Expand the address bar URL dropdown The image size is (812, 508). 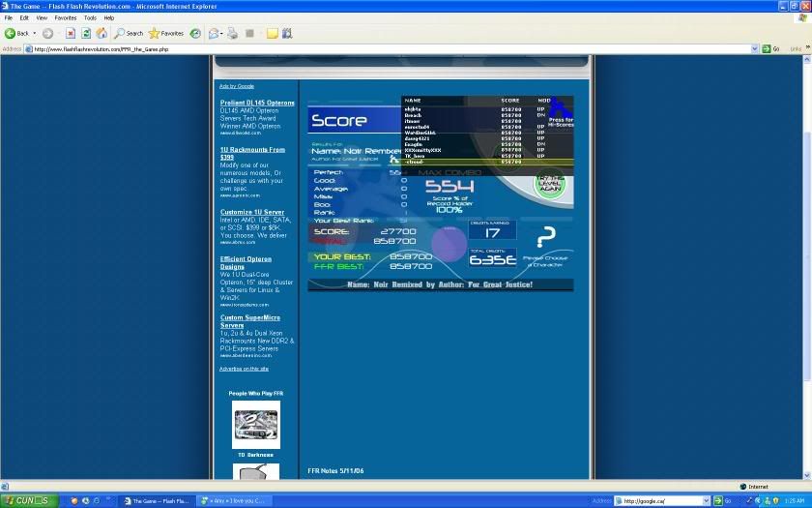point(753,48)
